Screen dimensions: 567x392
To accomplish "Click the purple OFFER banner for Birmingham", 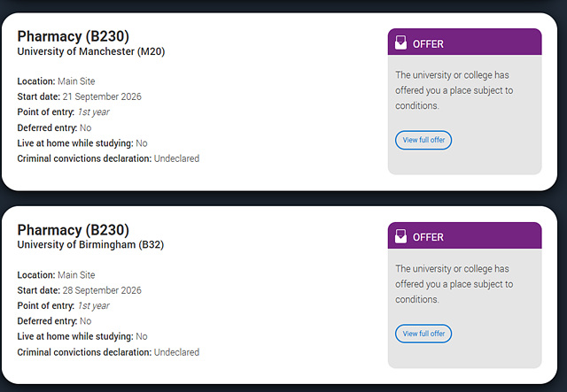I will click(x=464, y=236).
